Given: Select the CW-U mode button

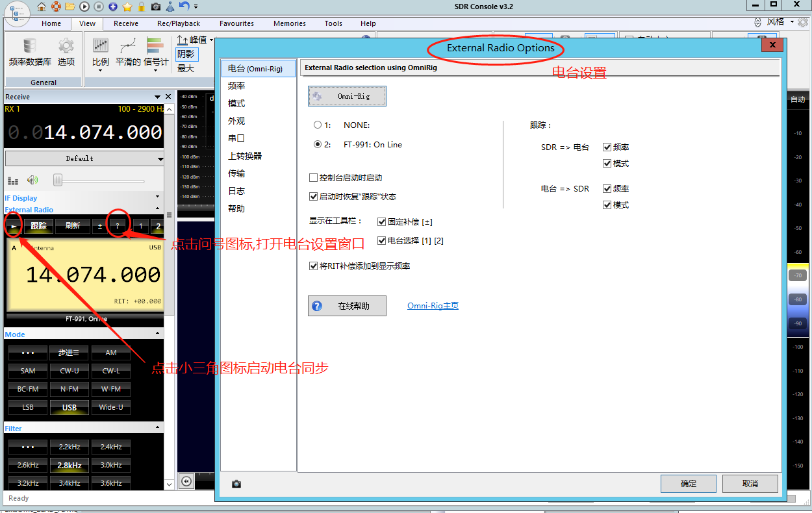Looking at the screenshot, I should [x=70, y=371].
